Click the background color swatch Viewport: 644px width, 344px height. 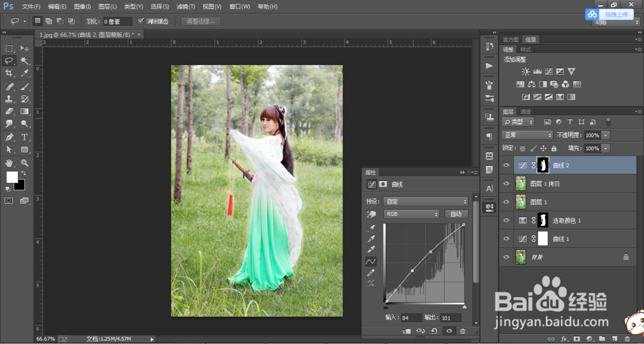pos(19,185)
